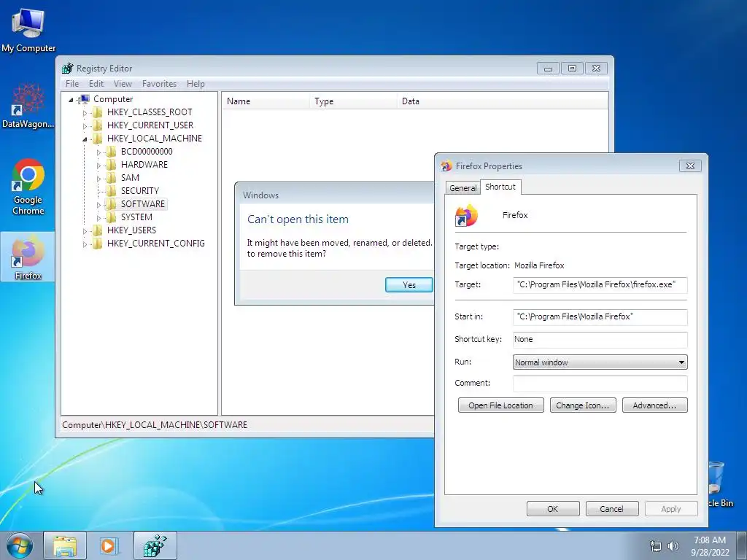Click the HARDWARE folder icon
747x560 pixels.
[111, 165]
